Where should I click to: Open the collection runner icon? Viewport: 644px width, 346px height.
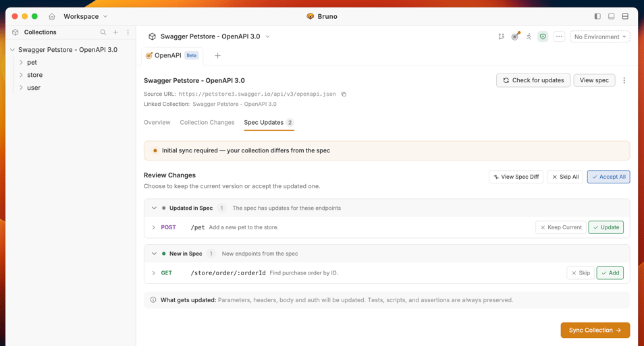tap(529, 36)
